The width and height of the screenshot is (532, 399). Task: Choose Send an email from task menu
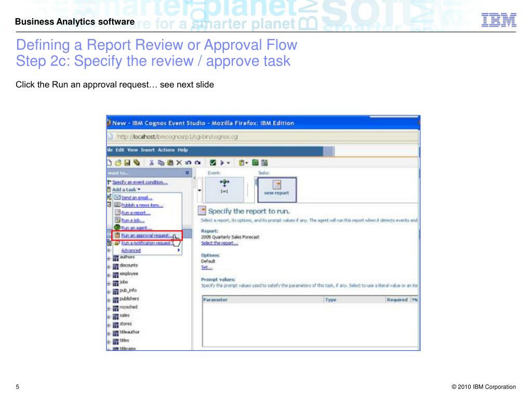pyautogui.click(x=137, y=197)
